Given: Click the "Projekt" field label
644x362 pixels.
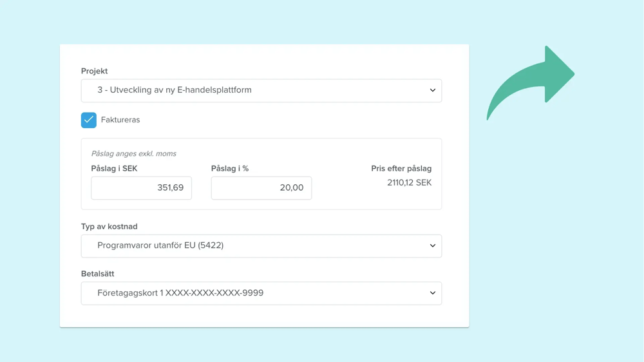Looking at the screenshot, I should click(94, 71).
